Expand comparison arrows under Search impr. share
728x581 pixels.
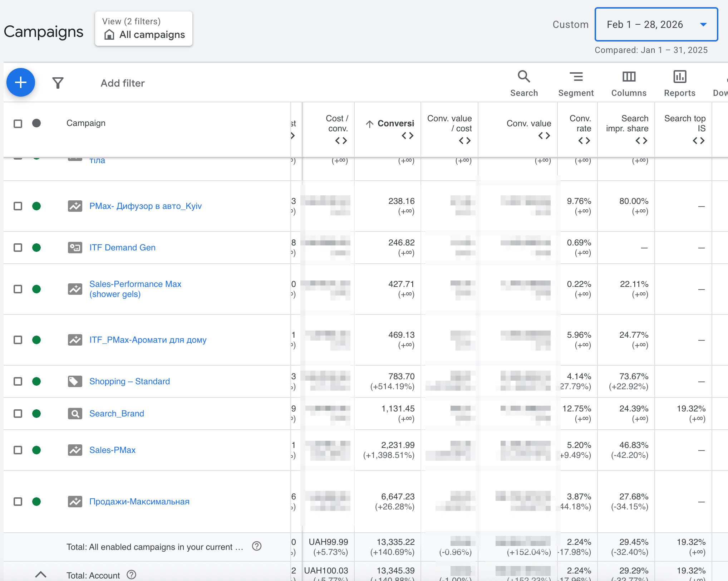coord(641,141)
